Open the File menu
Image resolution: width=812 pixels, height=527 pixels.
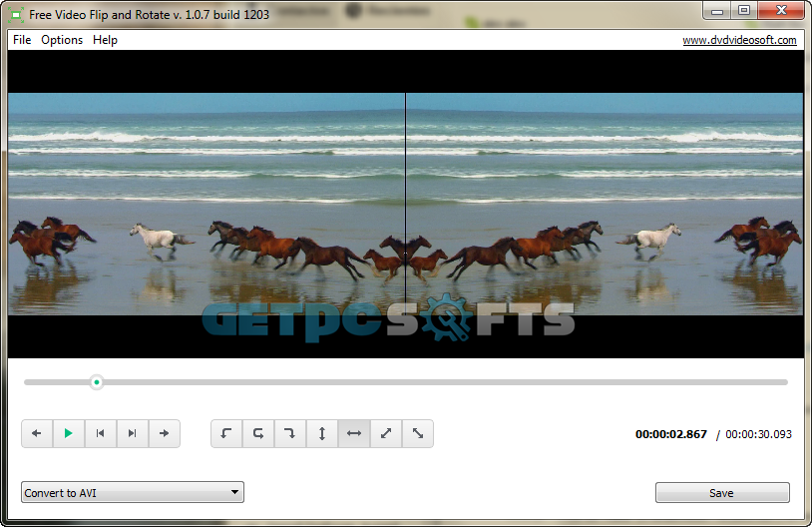click(x=22, y=40)
